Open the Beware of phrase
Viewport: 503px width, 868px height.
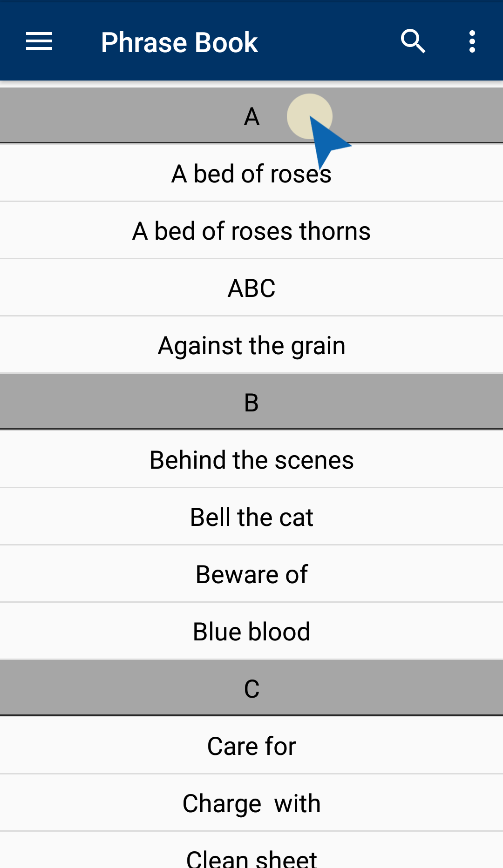[251, 574]
